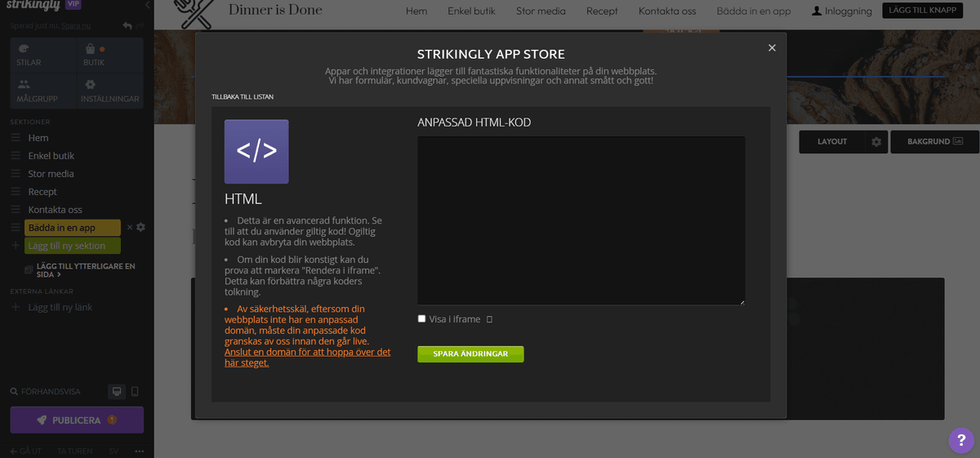Click the purple HTML app icon
This screenshot has height=458, width=980.
[x=256, y=152]
